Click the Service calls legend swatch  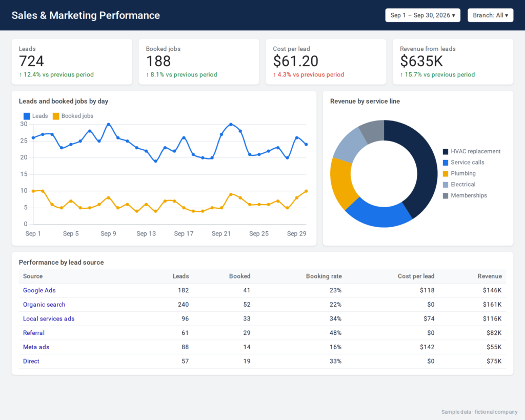point(446,163)
